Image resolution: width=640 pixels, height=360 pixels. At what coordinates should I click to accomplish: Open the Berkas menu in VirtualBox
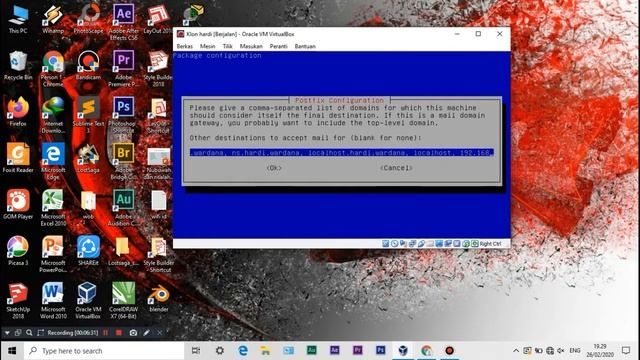pyautogui.click(x=184, y=46)
